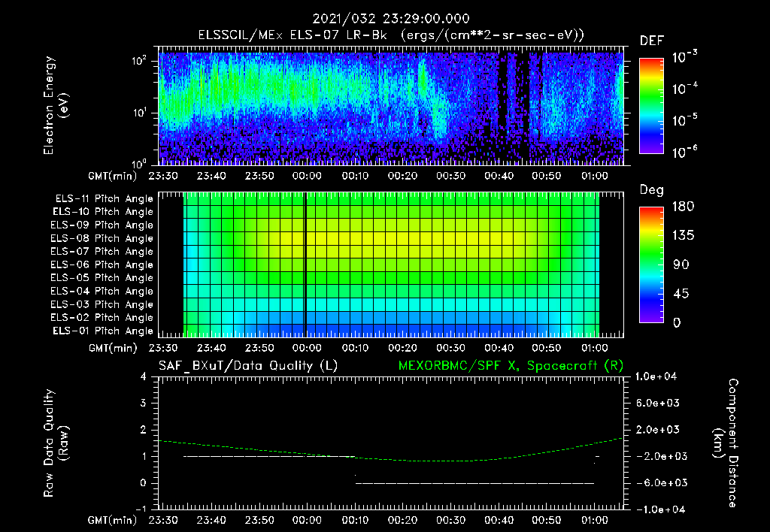Click the ELS-06 Pitch Angle row label
Image resolution: width=770 pixels, height=532 pixels.
click(x=102, y=264)
